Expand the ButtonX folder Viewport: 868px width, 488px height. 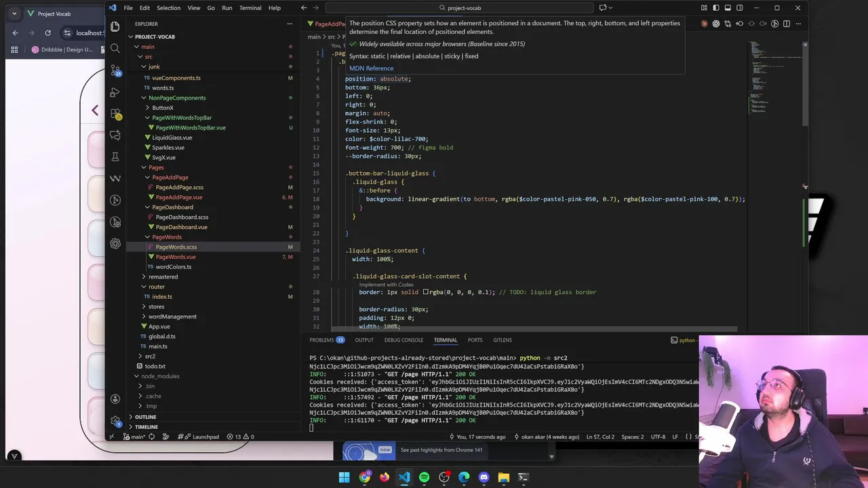click(x=160, y=108)
